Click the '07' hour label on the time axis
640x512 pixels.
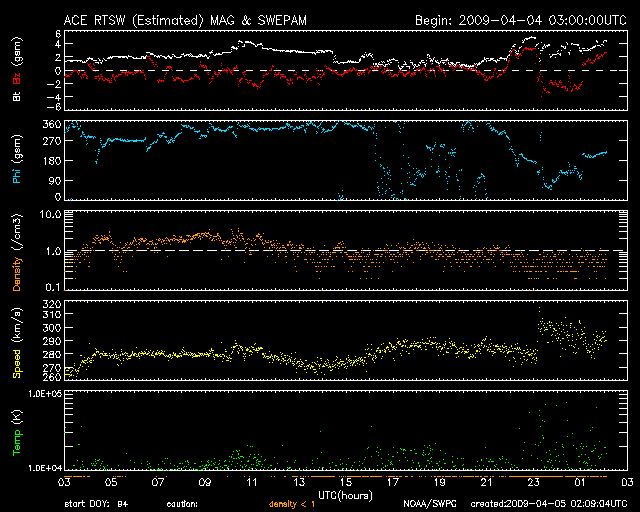point(158,482)
